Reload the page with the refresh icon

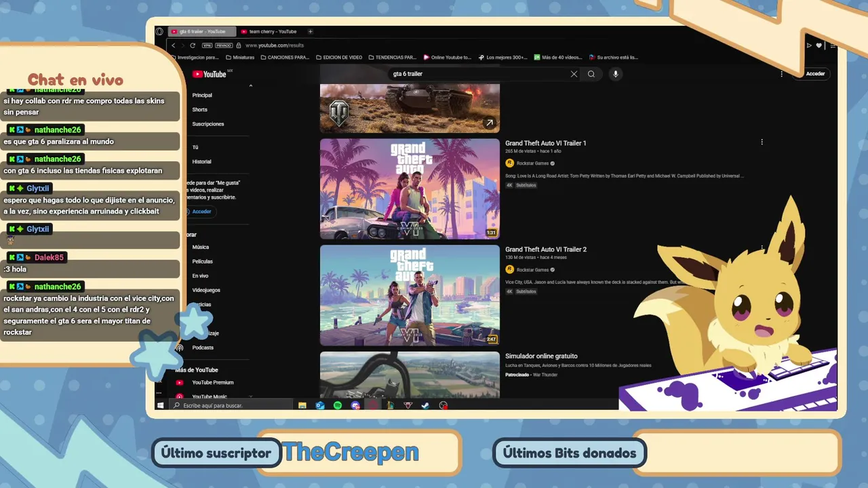pyautogui.click(x=193, y=45)
